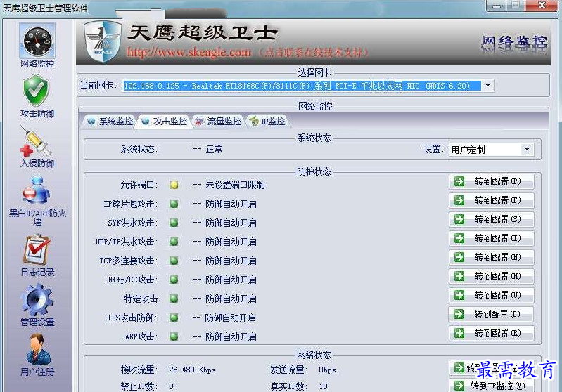Click the 接收流量 value 26.480 Kbps
562x392 pixels.
(193, 370)
